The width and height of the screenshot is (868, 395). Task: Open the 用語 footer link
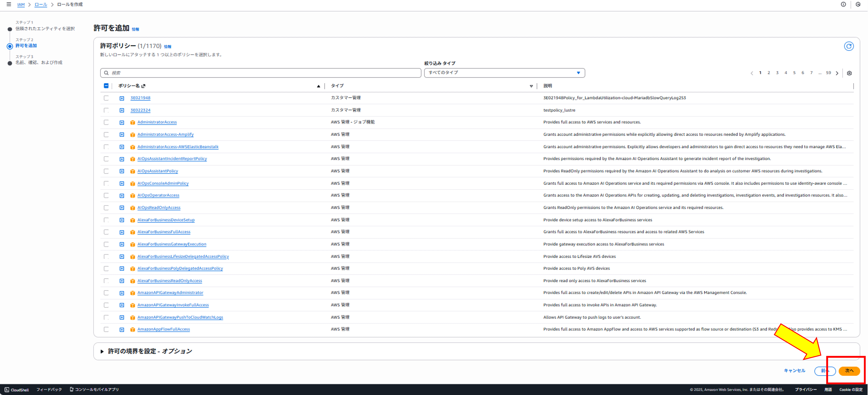point(828,390)
